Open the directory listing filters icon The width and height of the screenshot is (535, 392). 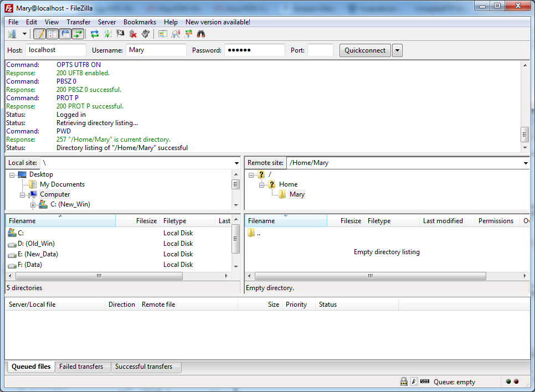coord(162,34)
